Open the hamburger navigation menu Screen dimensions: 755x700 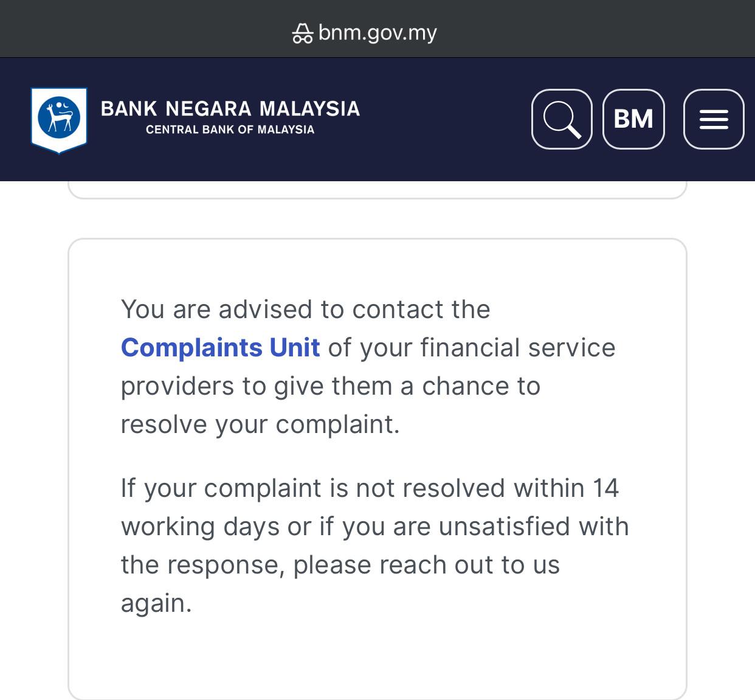point(714,119)
